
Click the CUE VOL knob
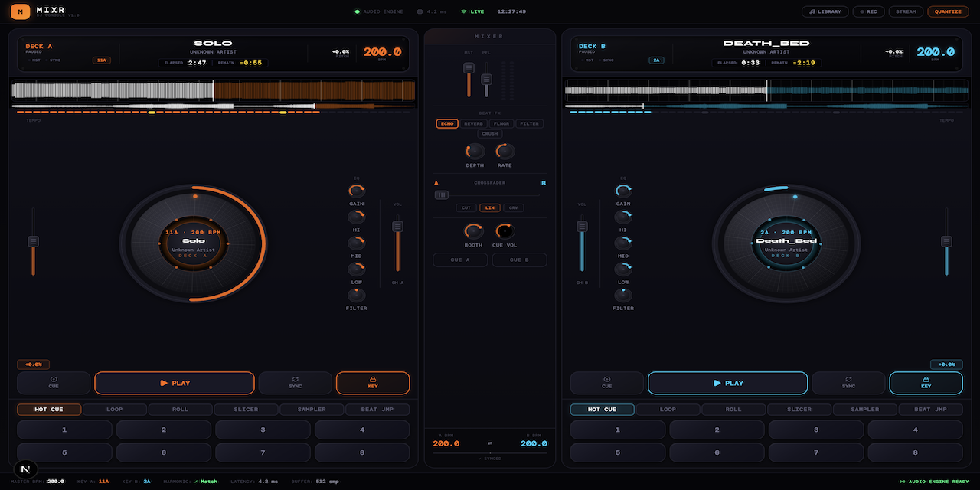(x=505, y=230)
